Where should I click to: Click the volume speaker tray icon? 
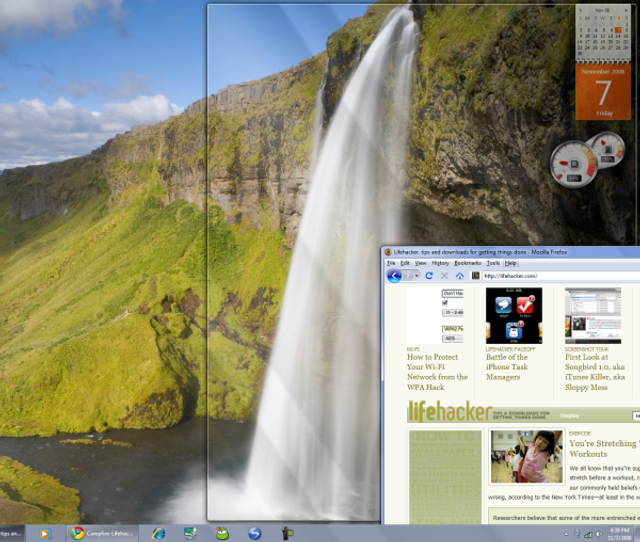coord(599,534)
